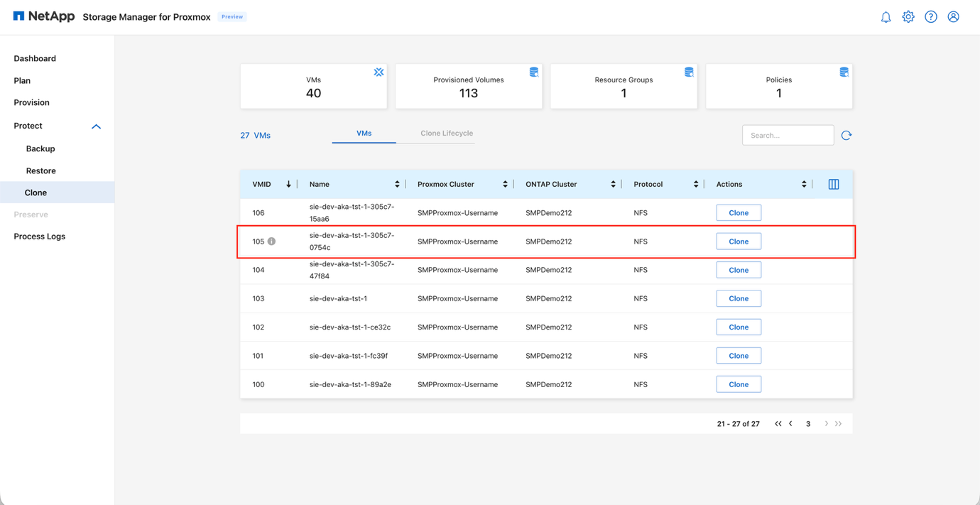
Task: Click the storage icon on Policies card
Action: coord(844,72)
